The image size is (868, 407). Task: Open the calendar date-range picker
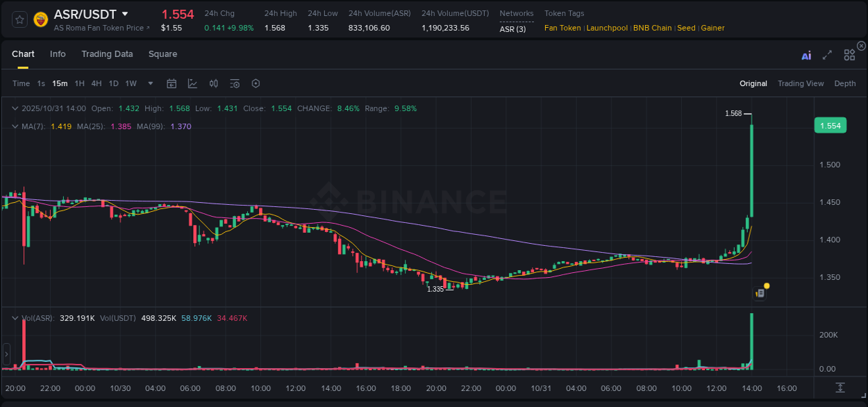172,83
